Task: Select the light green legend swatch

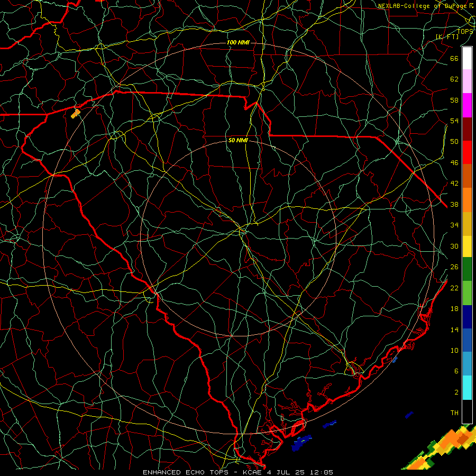Action: click(467, 293)
